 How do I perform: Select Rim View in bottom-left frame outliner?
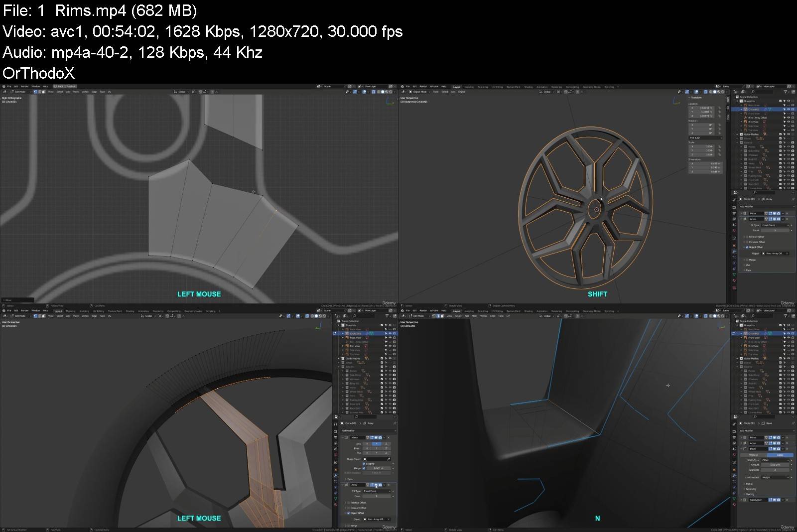tap(355, 346)
